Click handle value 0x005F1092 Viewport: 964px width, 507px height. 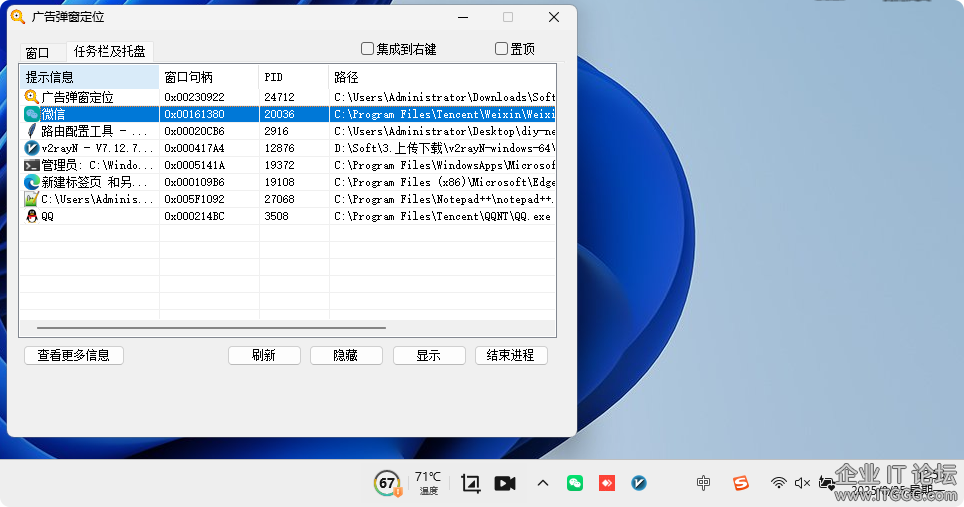194,199
